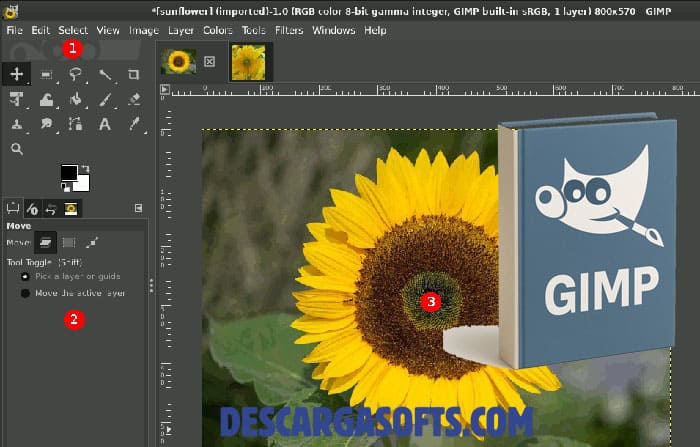Select the Smudge tool
This screenshot has height=447, width=700.
(46, 124)
